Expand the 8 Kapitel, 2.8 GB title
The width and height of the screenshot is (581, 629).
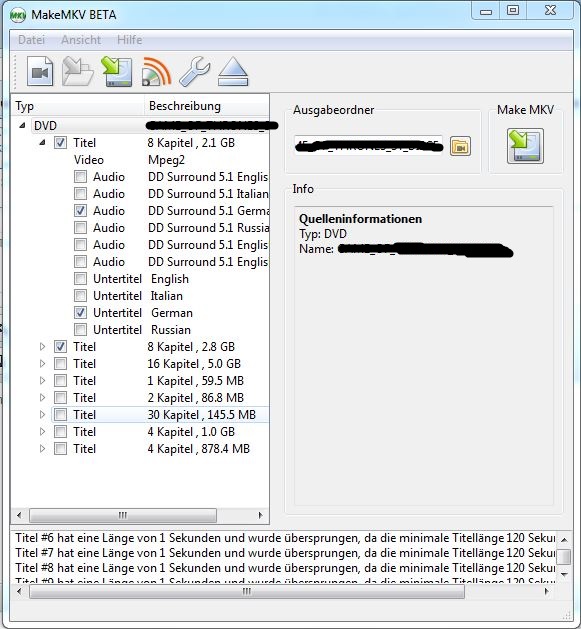(x=43, y=347)
